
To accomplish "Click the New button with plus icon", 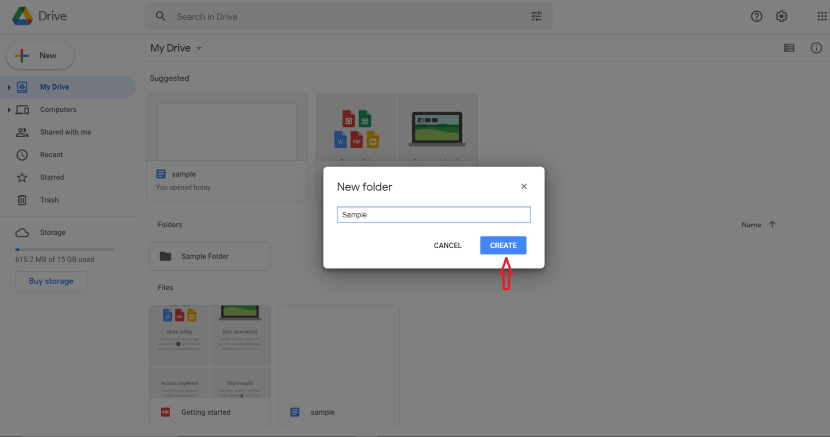I will pos(40,56).
